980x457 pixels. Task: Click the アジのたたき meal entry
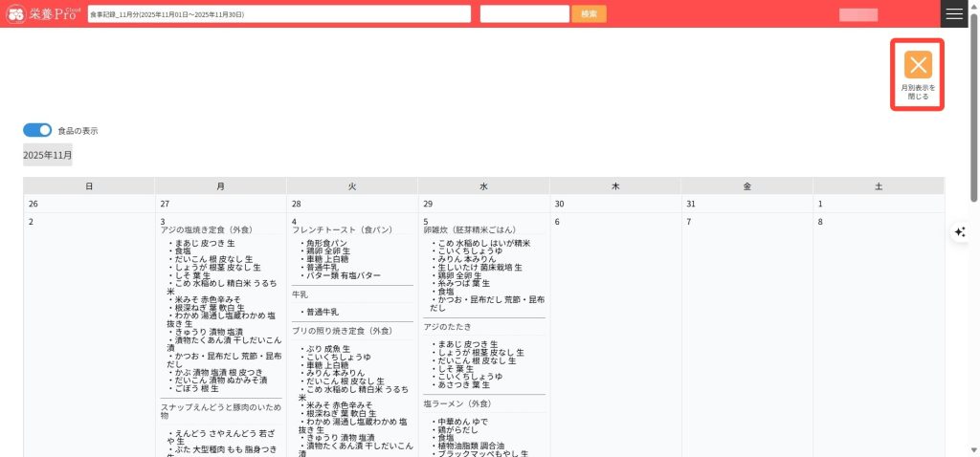point(447,328)
